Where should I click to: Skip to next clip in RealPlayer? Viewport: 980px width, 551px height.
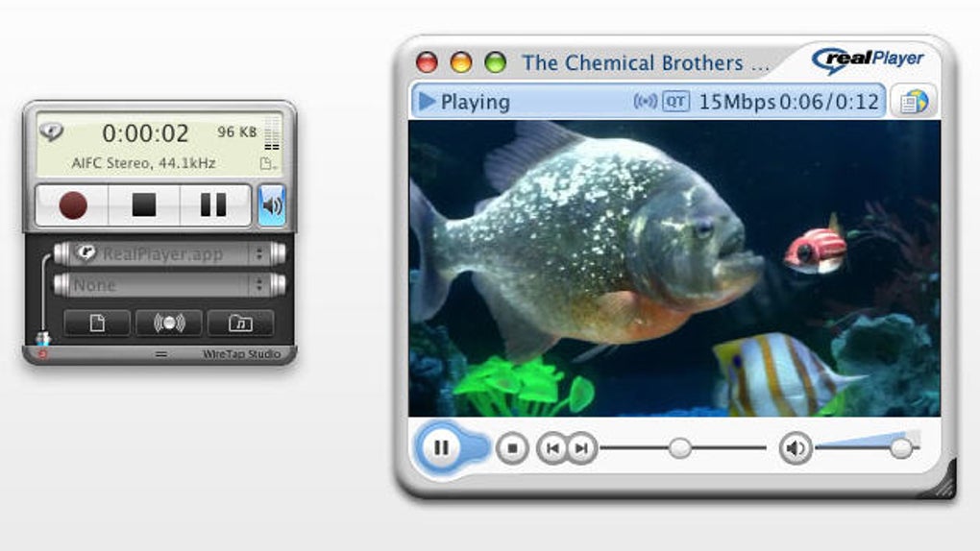point(582,448)
